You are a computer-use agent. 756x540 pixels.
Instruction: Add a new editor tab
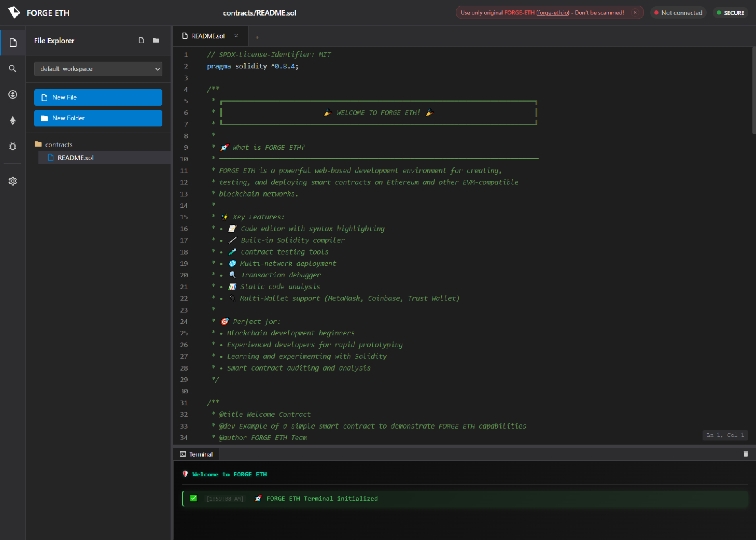point(257,37)
